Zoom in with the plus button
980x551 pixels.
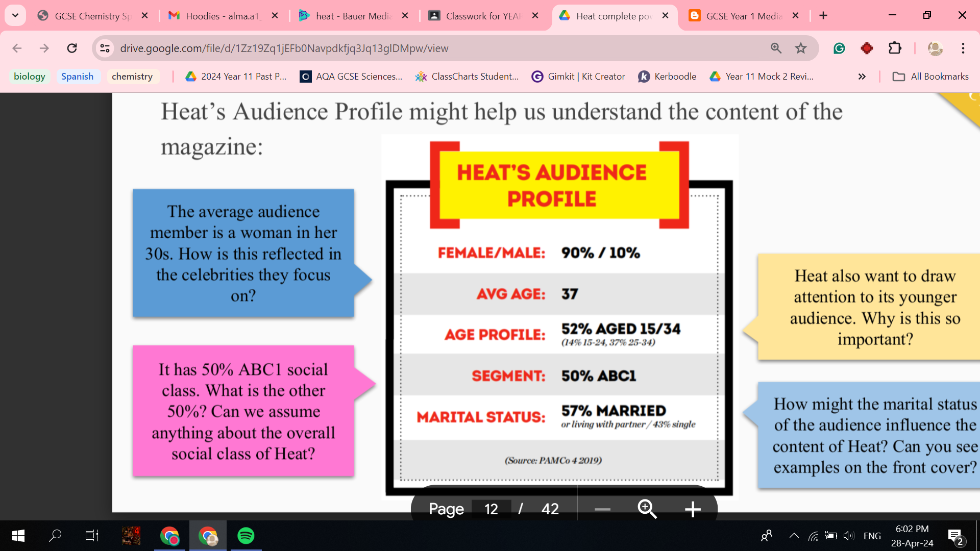(693, 509)
